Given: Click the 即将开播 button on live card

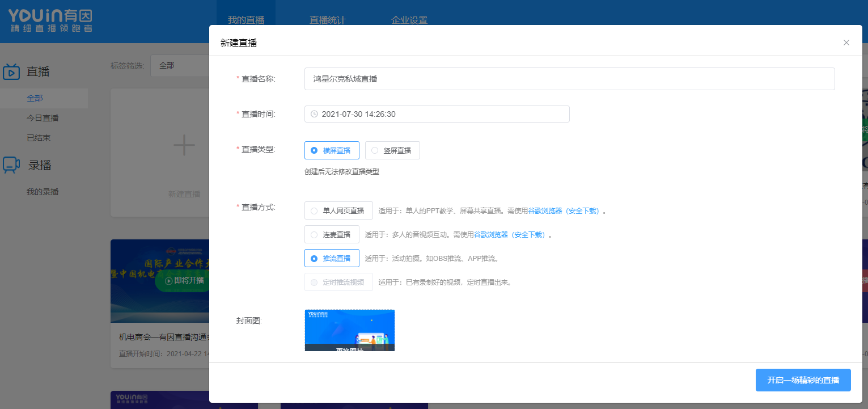Looking at the screenshot, I should (181, 280).
